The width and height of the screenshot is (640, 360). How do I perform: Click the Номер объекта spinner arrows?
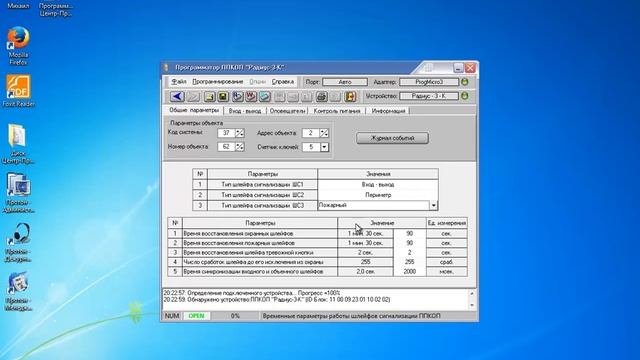coord(240,147)
